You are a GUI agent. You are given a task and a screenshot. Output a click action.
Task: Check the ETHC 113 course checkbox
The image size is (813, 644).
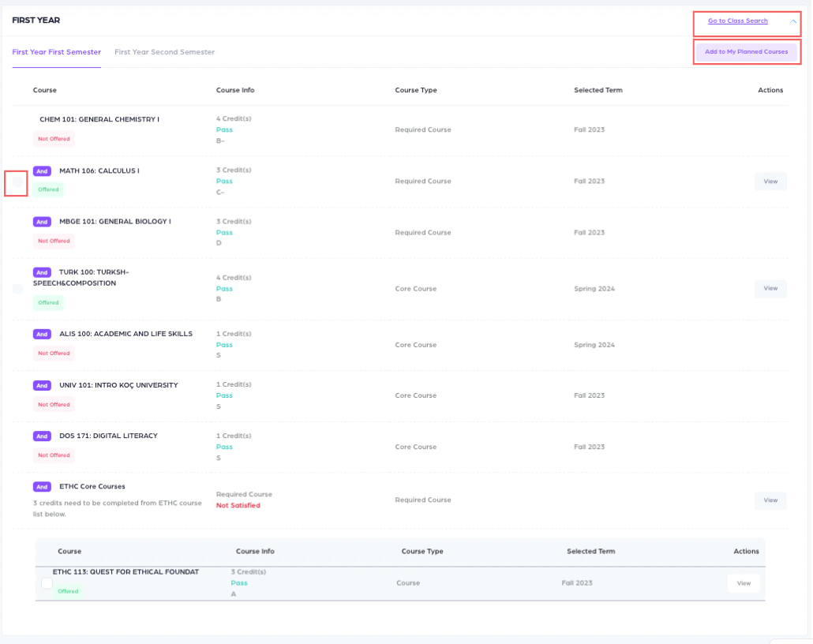[47, 583]
